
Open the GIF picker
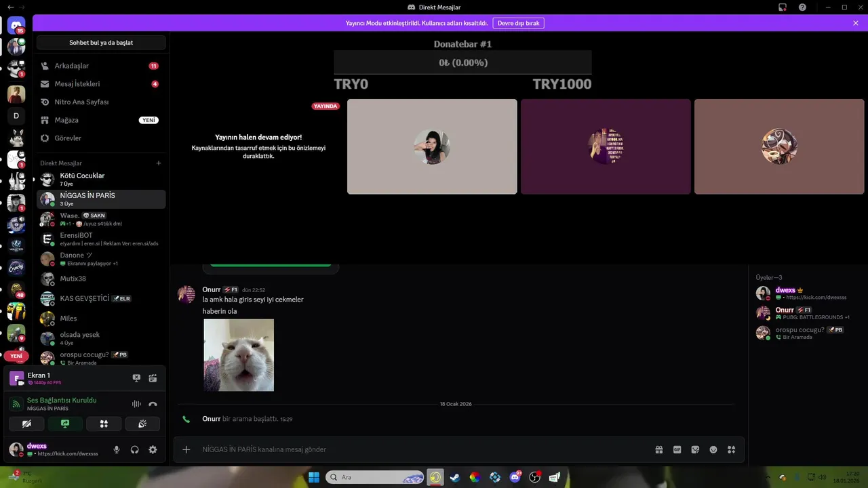point(677,449)
